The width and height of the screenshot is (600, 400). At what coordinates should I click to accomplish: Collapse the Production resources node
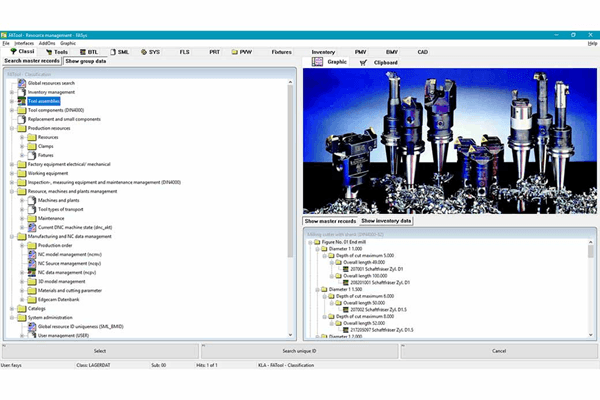[12, 128]
